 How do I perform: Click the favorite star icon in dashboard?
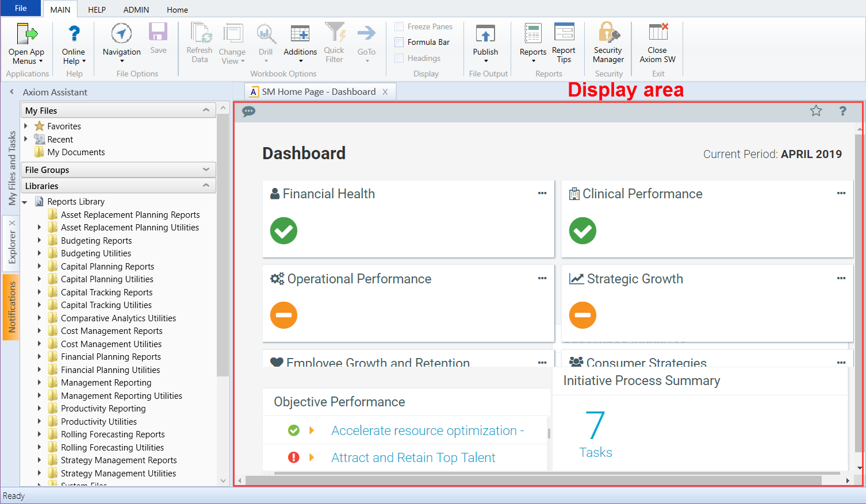point(816,111)
